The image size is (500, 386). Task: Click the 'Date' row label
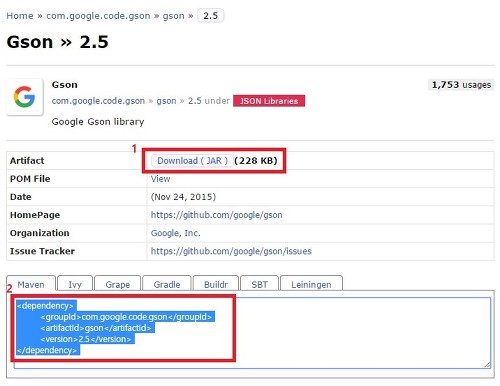pyautogui.click(x=21, y=197)
